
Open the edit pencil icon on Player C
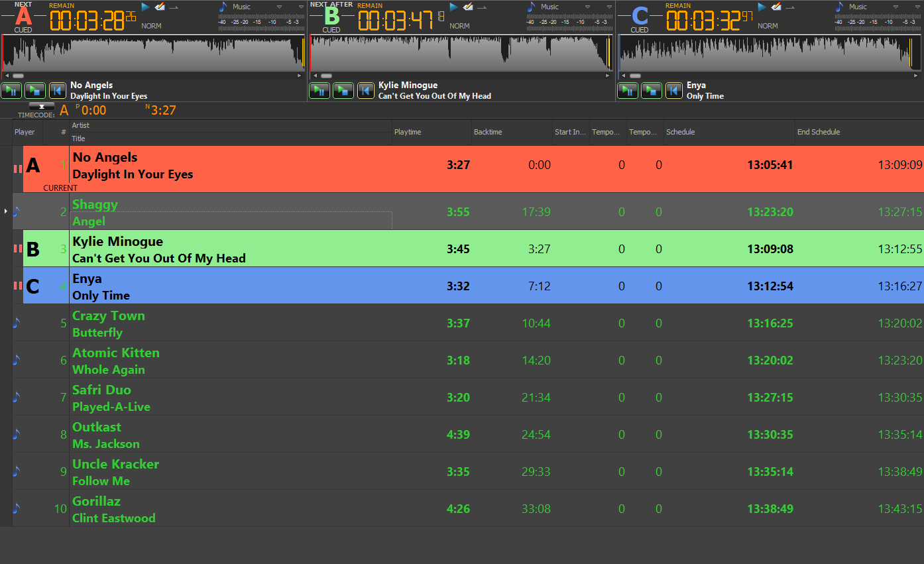[776, 7]
